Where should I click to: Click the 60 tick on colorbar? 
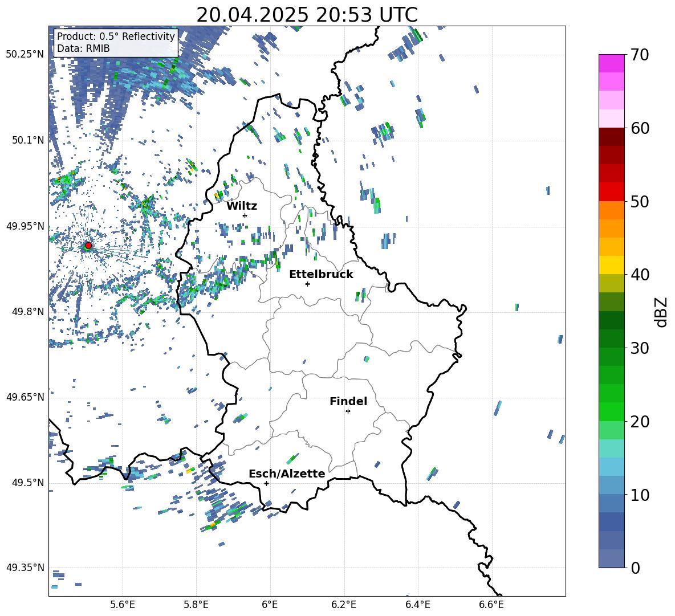640,128
